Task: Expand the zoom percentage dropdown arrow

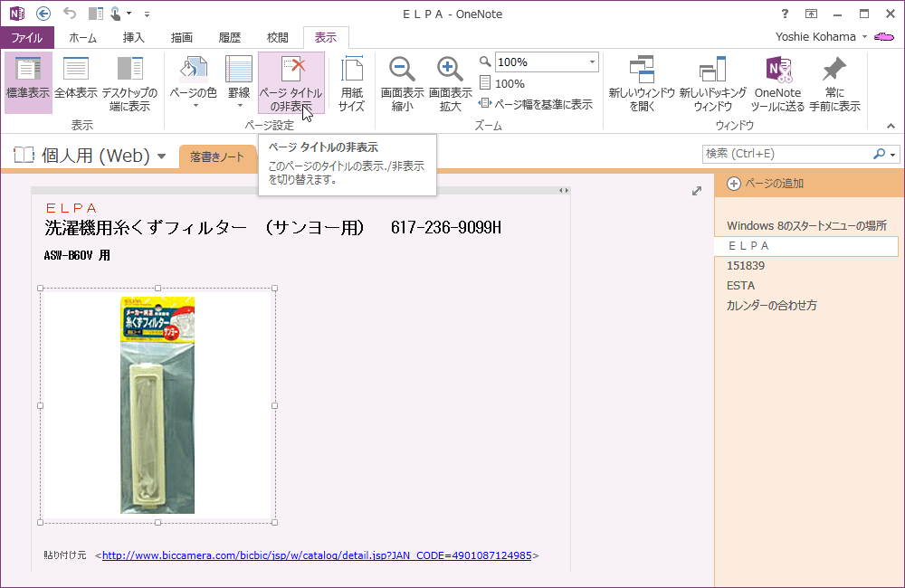Action: pos(592,62)
